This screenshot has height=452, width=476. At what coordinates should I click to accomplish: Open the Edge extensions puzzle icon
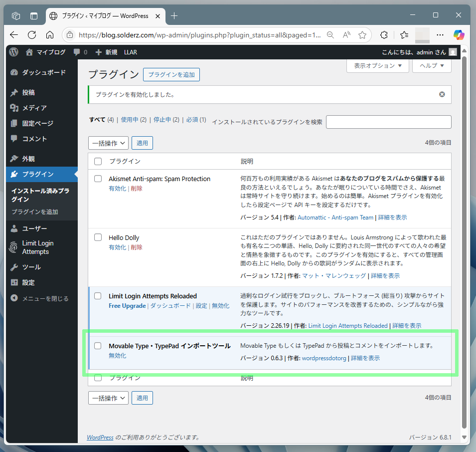[x=384, y=35]
